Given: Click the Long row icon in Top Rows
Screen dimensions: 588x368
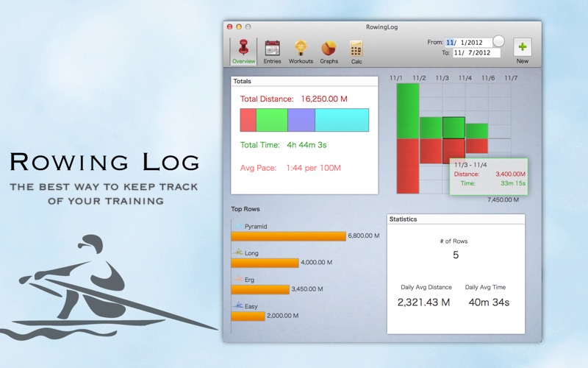Looking at the screenshot, I should pos(237,252).
